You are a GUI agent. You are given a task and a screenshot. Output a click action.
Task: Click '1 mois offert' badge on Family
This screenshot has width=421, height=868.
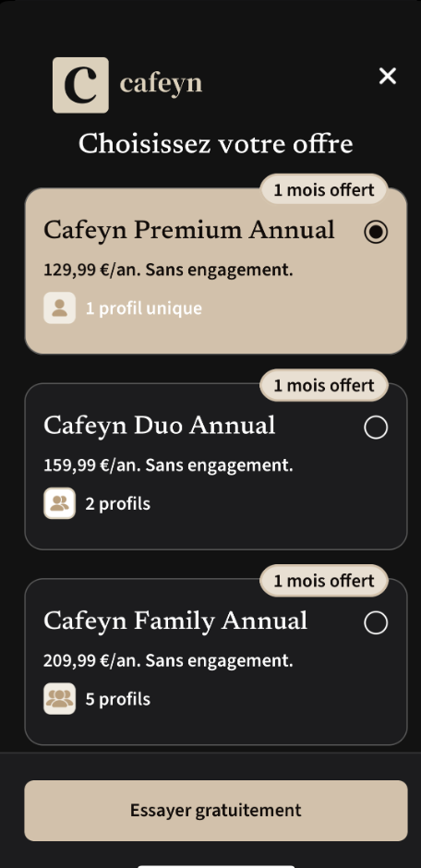click(x=324, y=581)
